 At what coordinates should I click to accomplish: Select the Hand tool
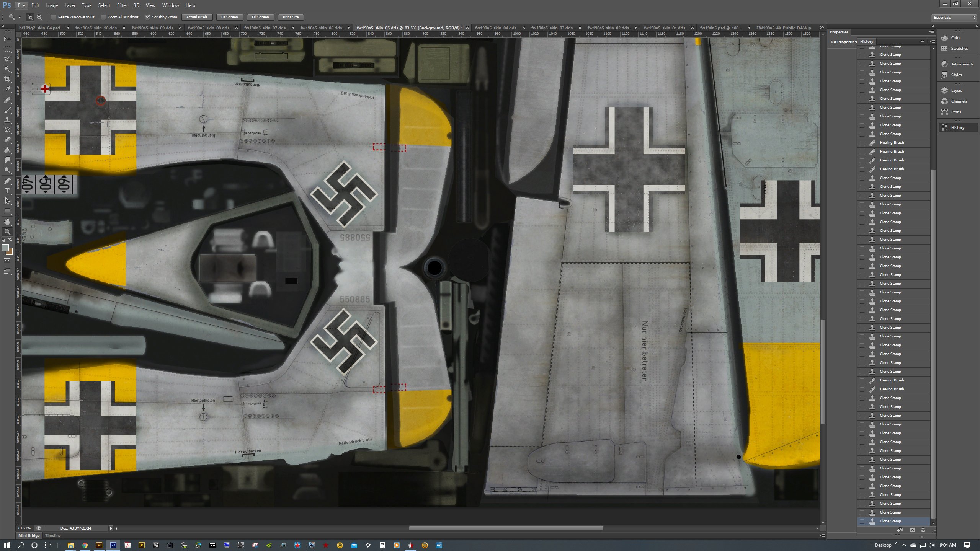[7, 222]
